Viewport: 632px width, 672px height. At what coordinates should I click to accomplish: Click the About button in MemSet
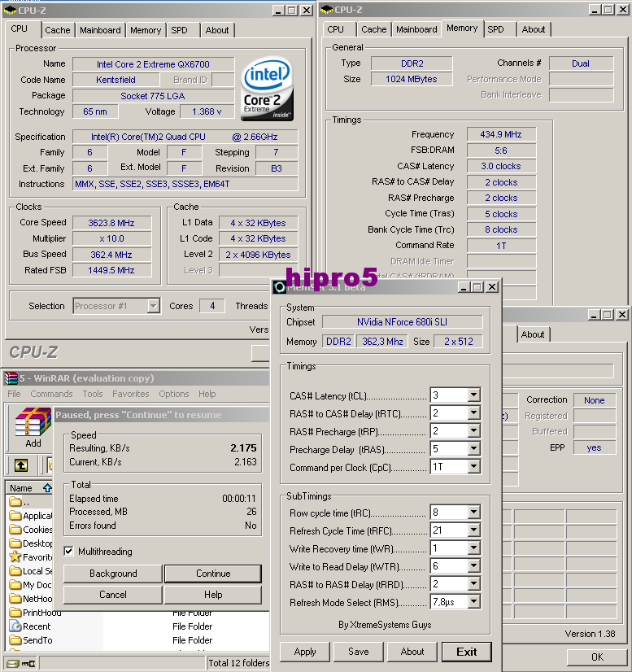pos(412,652)
